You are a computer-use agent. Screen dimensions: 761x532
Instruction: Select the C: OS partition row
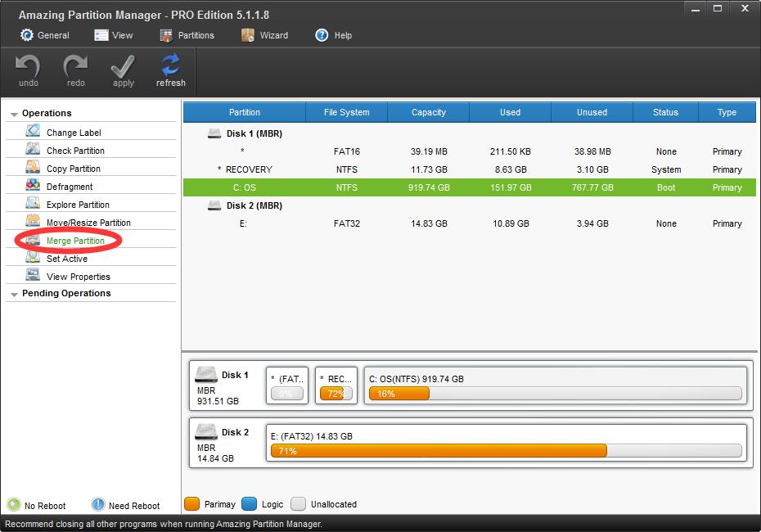pos(470,187)
